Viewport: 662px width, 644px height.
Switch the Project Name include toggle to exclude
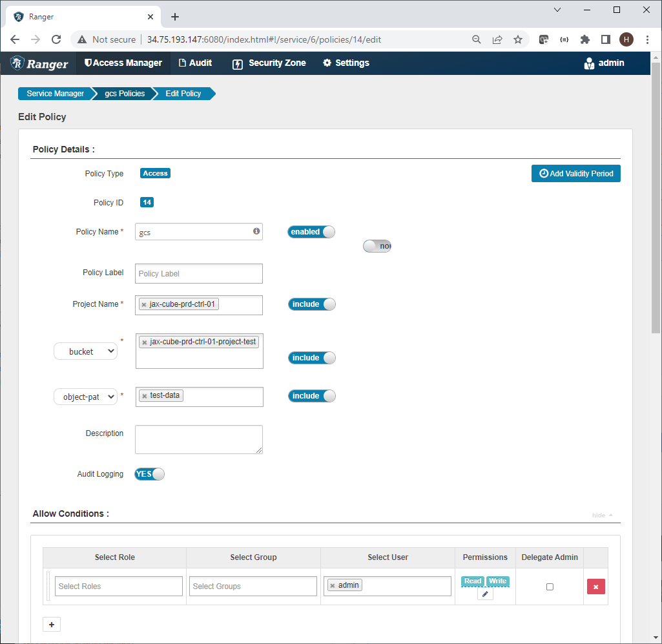(312, 304)
